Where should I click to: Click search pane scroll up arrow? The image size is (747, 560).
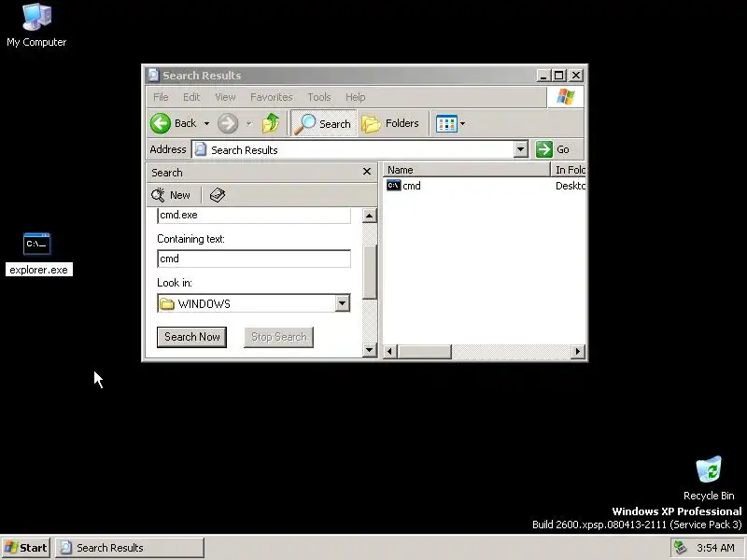click(x=369, y=216)
